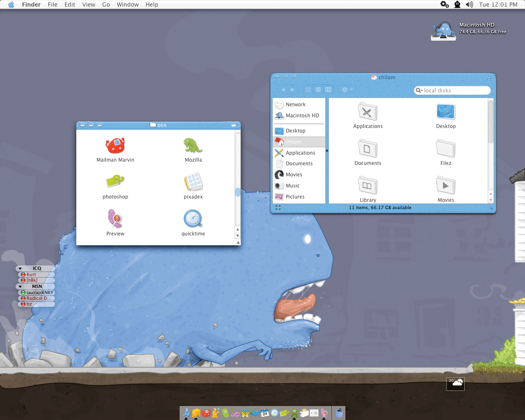Open the Help menu
This screenshot has width=525, height=420.
[152, 5]
